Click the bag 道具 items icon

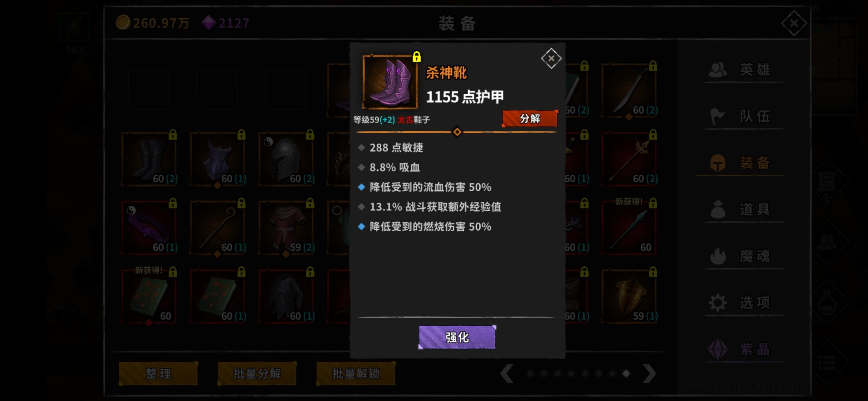(x=718, y=209)
